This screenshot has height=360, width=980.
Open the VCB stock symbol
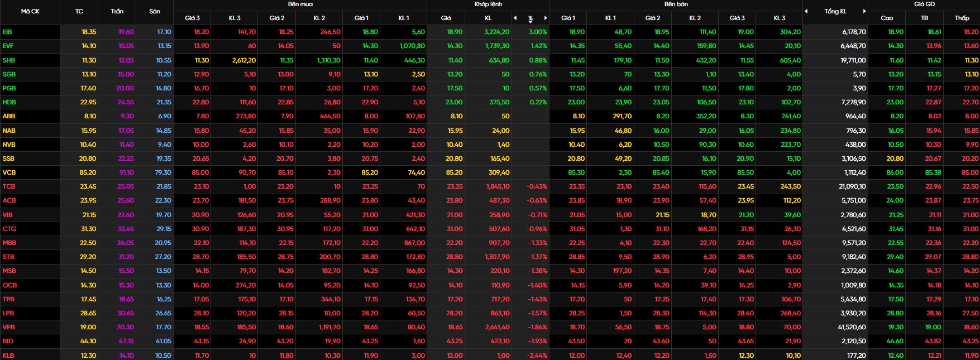9,172
